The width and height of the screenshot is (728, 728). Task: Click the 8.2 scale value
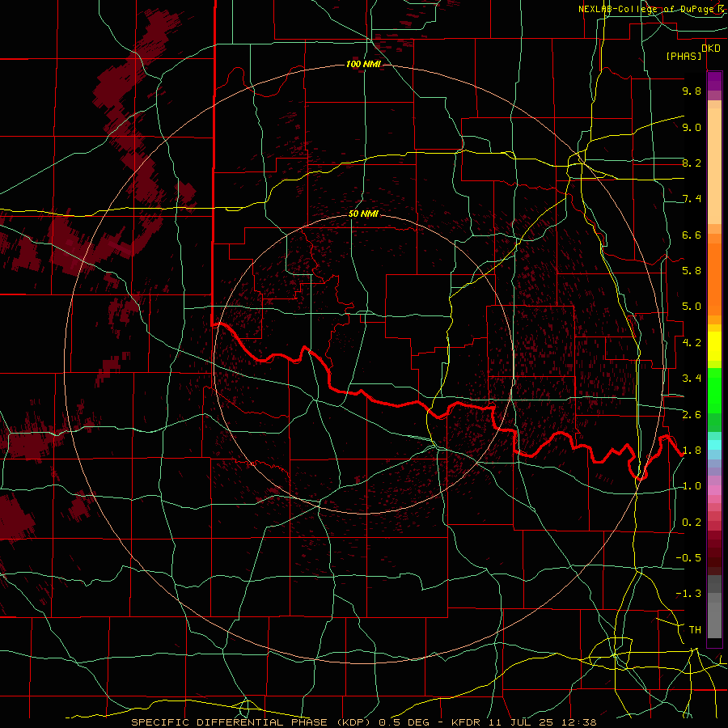(x=692, y=163)
